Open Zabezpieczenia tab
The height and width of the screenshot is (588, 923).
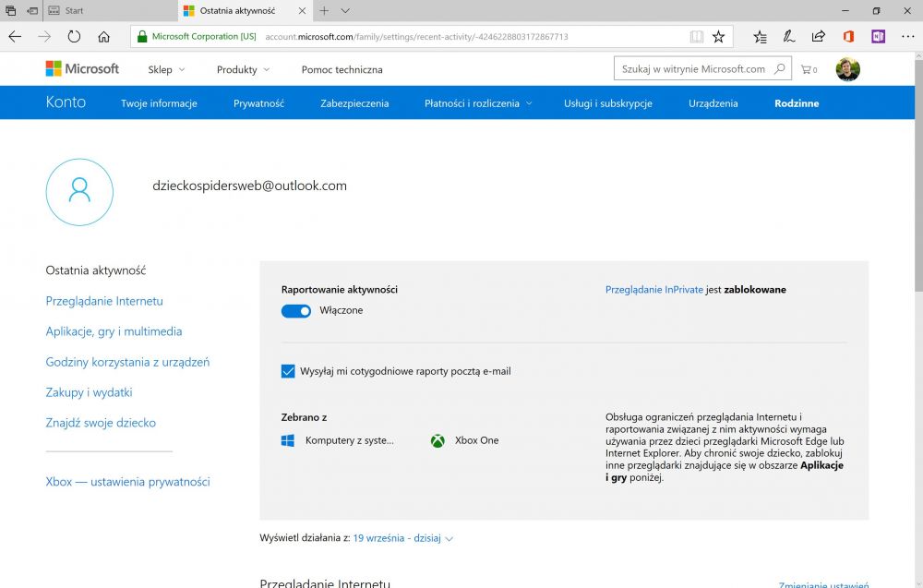(354, 103)
